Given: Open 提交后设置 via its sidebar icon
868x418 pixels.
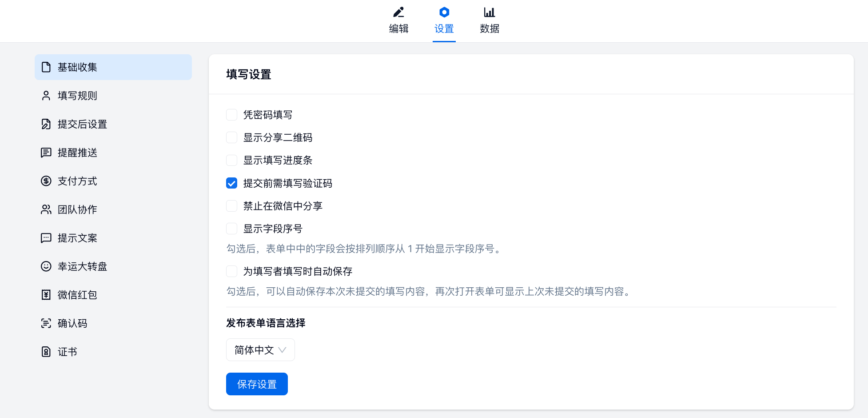Looking at the screenshot, I should [x=46, y=124].
